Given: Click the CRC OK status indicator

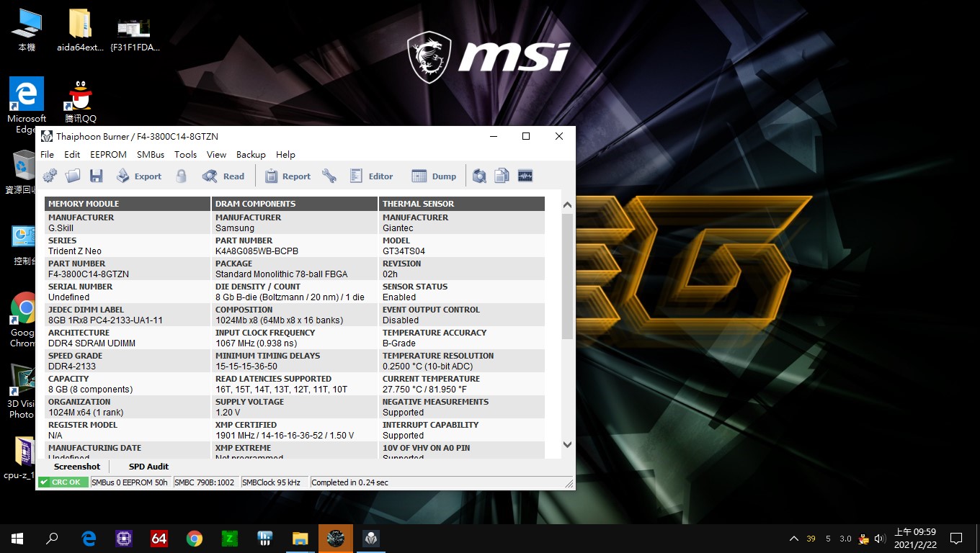Looking at the screenshot, I should pyautogui.click(x=63, y=482).
